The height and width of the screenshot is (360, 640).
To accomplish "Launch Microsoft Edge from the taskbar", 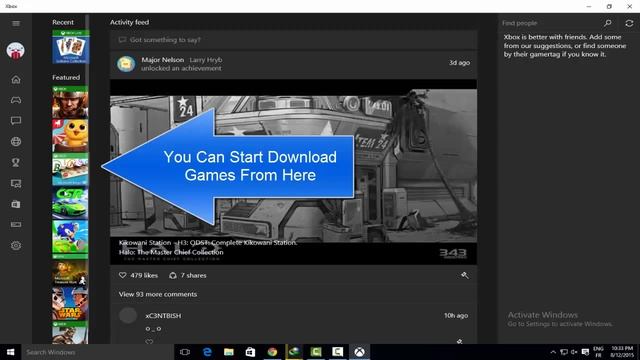I will (207, 352).
